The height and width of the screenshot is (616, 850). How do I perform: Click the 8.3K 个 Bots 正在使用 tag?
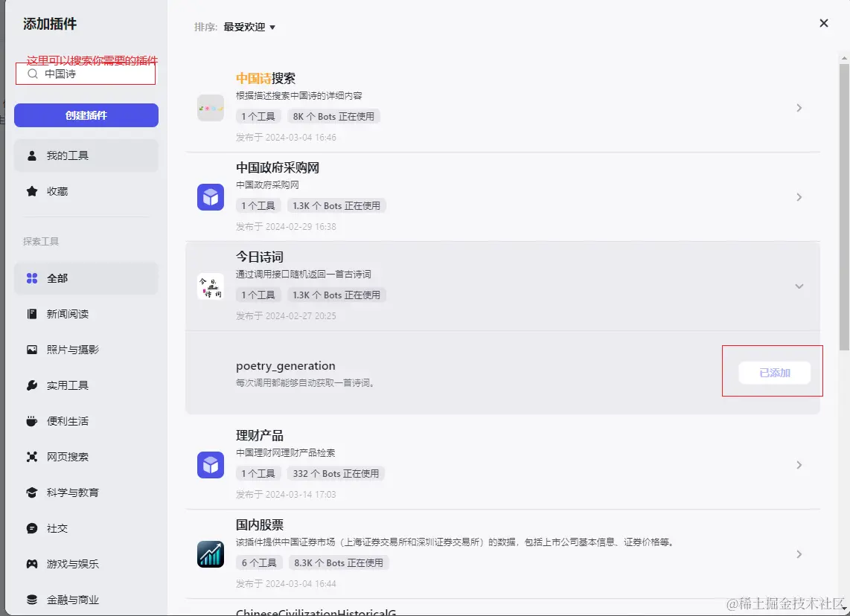tap(338, 563)
